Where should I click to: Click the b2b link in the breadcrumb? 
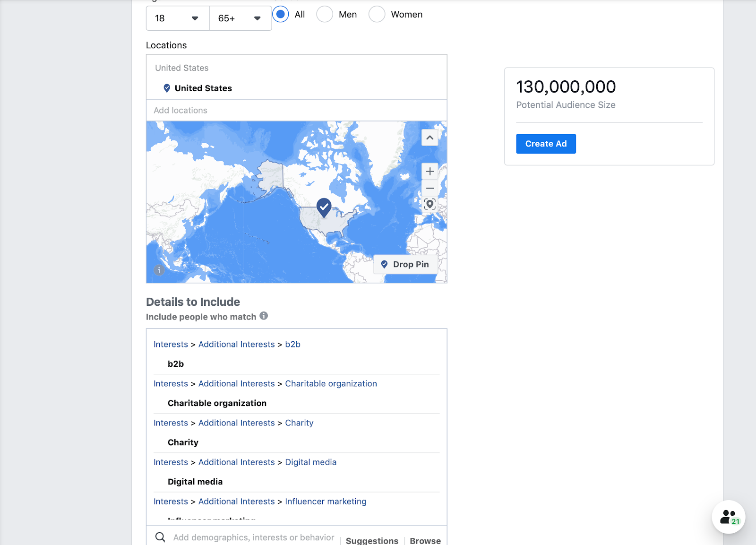pyautogui.click(x=292, y=344)
